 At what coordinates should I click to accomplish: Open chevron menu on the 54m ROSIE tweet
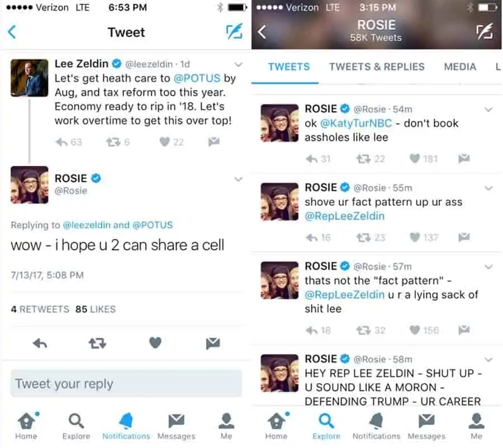click(x=488, y=110)
